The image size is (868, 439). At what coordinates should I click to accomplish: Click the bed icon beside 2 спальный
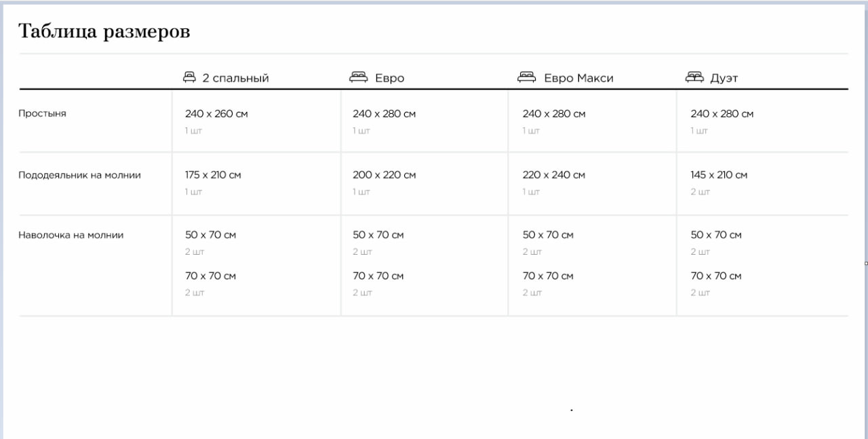tap(189, 77)
